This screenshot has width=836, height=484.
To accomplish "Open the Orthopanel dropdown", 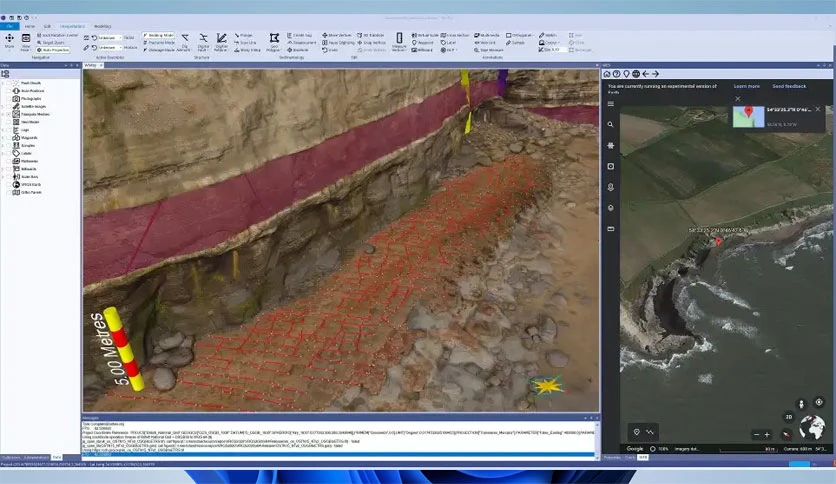I will 520,35.
